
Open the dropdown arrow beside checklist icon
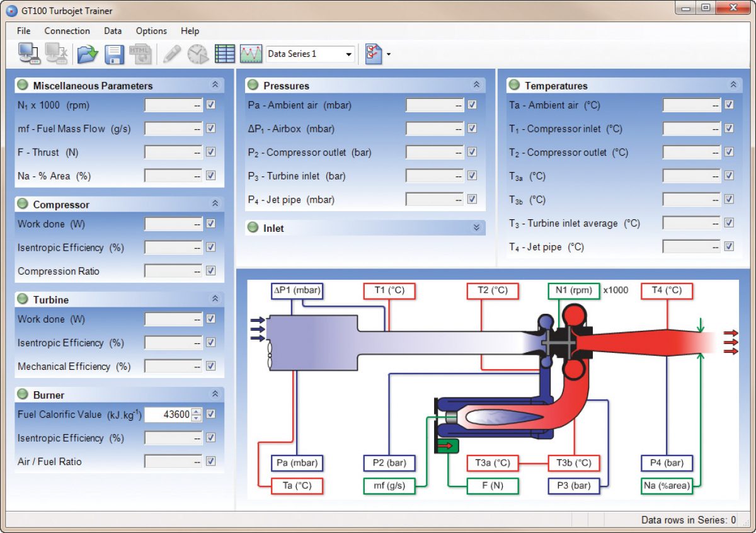(388, 54)
